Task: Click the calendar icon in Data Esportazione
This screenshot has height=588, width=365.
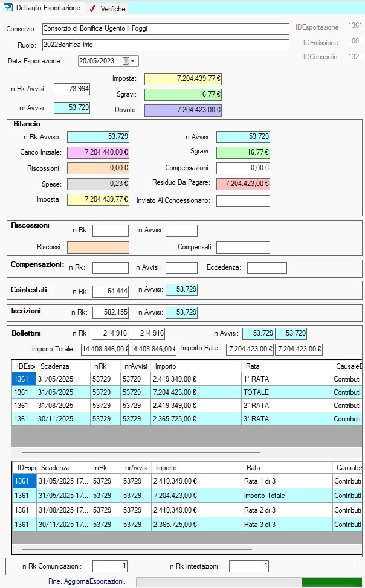Action: coord(126,61)
